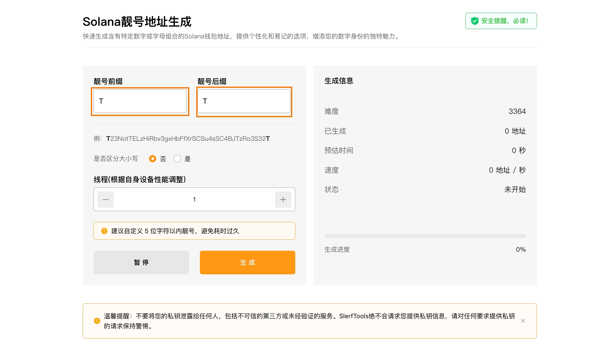The height and width of the screenshot is (364, 593).
Task: Click the 靓号后缀 suffix input field
Action: coord(244,101)
